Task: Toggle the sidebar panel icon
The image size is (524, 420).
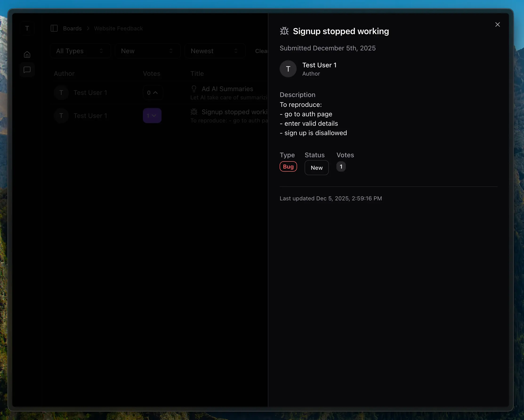Action: tap(54, 28)
